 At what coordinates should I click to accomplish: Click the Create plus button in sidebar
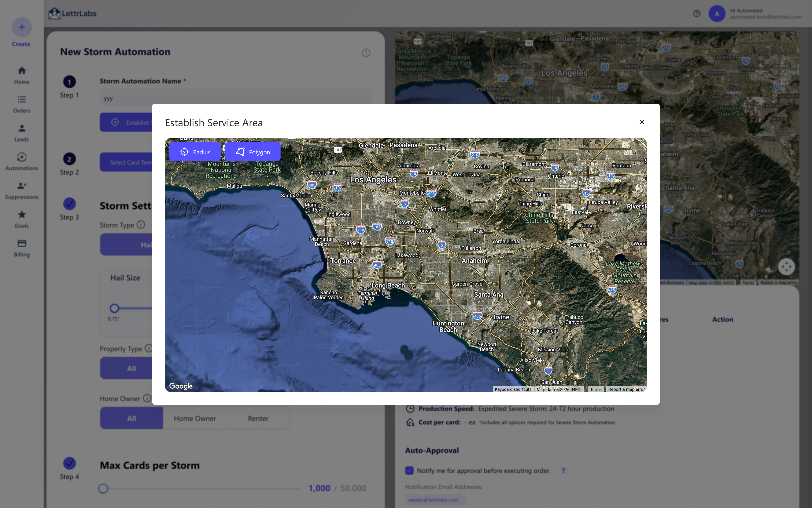[x=22, y=27]
